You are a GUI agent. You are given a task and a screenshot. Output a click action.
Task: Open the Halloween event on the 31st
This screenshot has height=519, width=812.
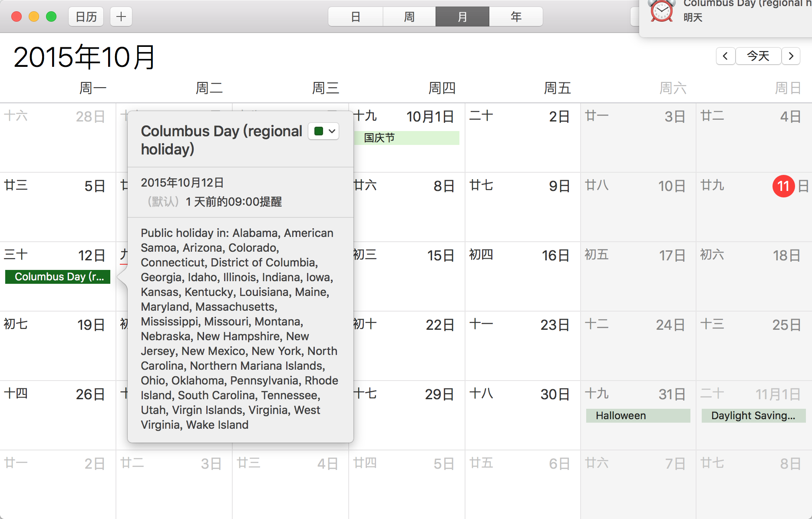tap(638, 416)
